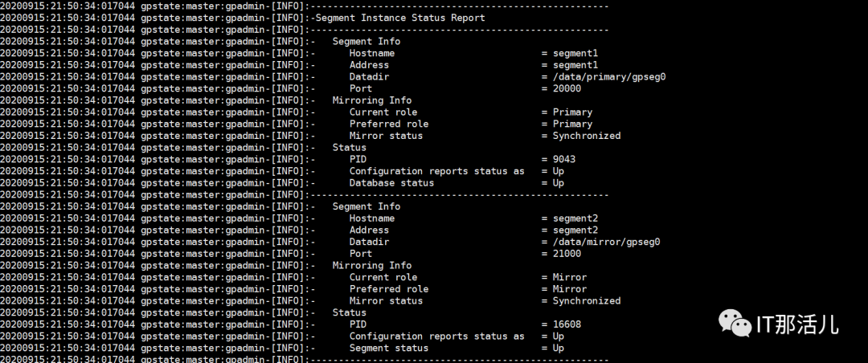Click Preferred role value Primary

pos(572,124)
